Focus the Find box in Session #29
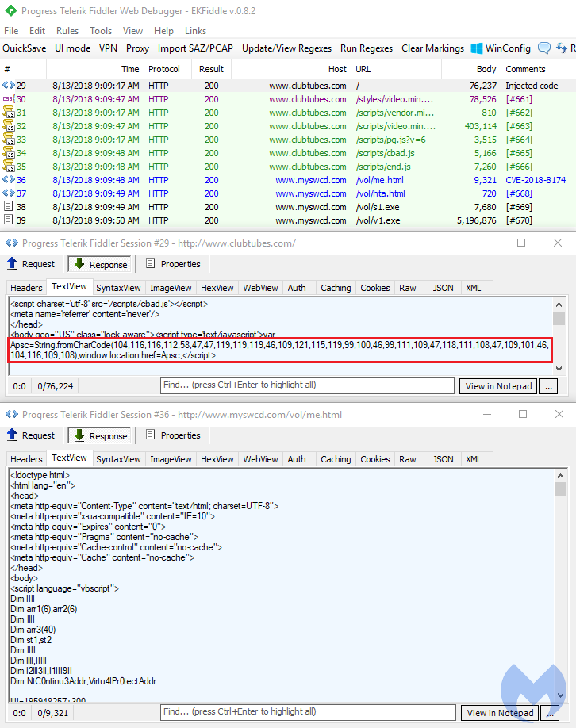The height and width of the screenshot is (728, 576). coord(307,385)
